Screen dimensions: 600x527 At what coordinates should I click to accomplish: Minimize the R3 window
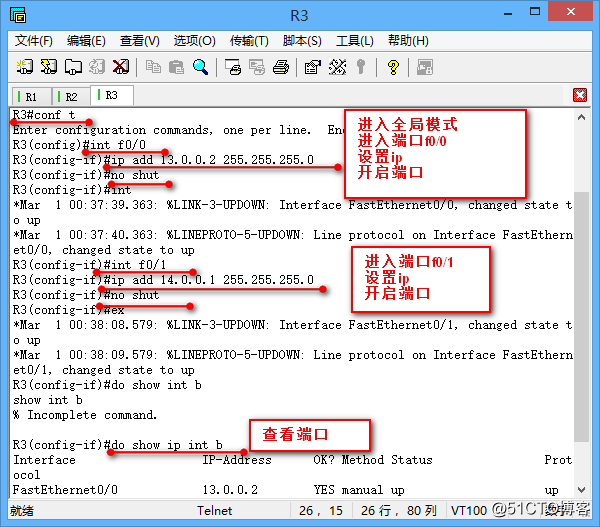point(508,13)
